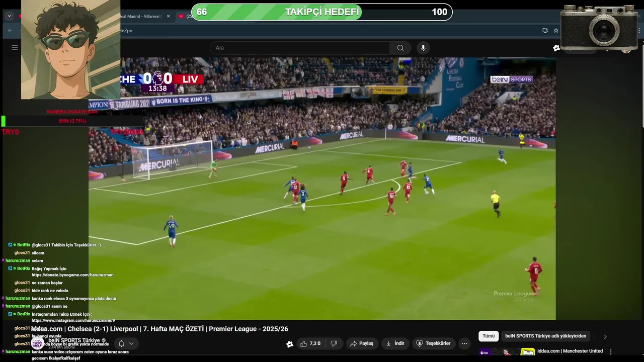
Task: Expand the notification options chevron next to bell
Action: point(132,343)
